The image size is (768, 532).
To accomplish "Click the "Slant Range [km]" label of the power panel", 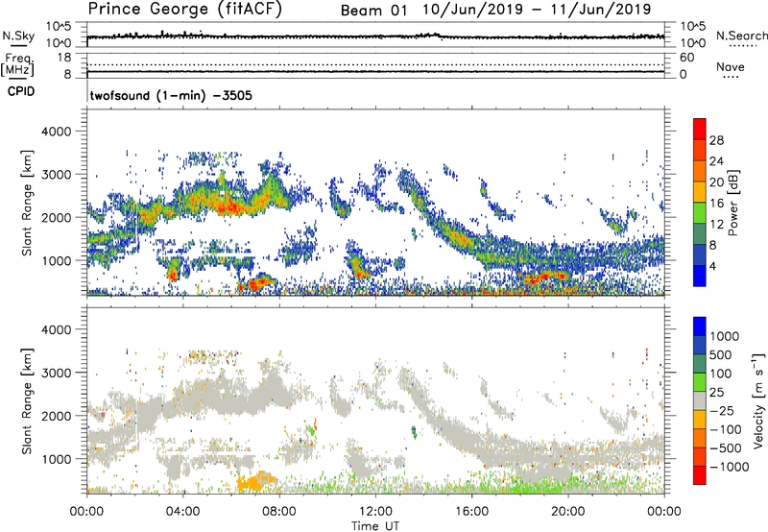I will click(x=27, y=203).
